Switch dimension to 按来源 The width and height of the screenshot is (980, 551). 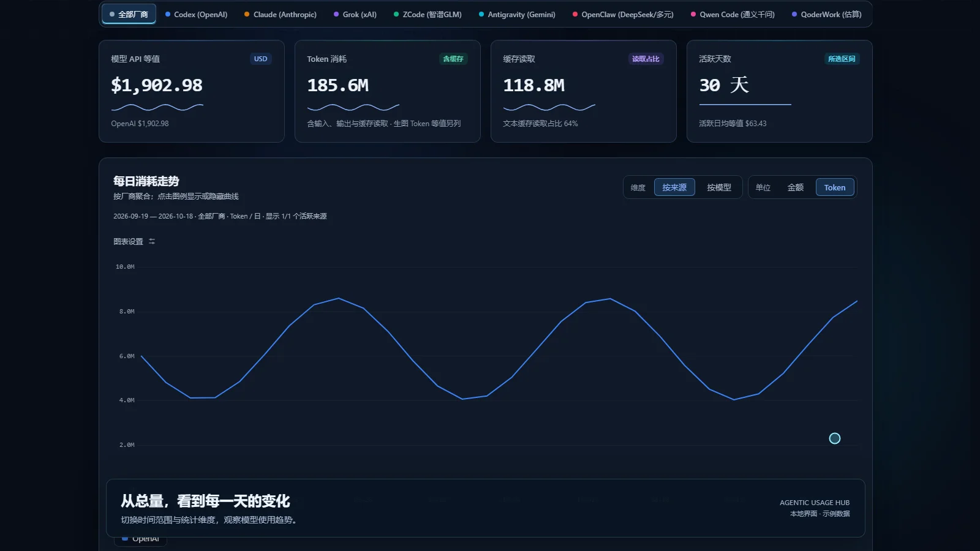tap(674, 187)
